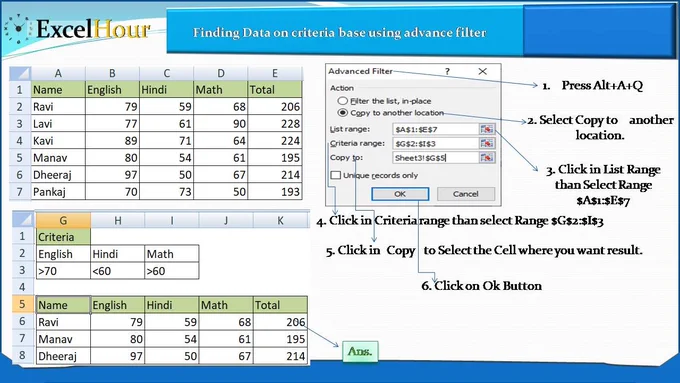Image resolution: width=680 pixels, height=383 pixels.
Task: Click the cell 'Lavi'
Action: pos(58,124)
